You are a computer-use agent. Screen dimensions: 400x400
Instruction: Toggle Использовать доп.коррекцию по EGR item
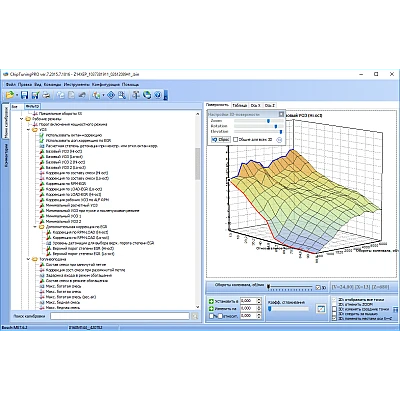42,140
